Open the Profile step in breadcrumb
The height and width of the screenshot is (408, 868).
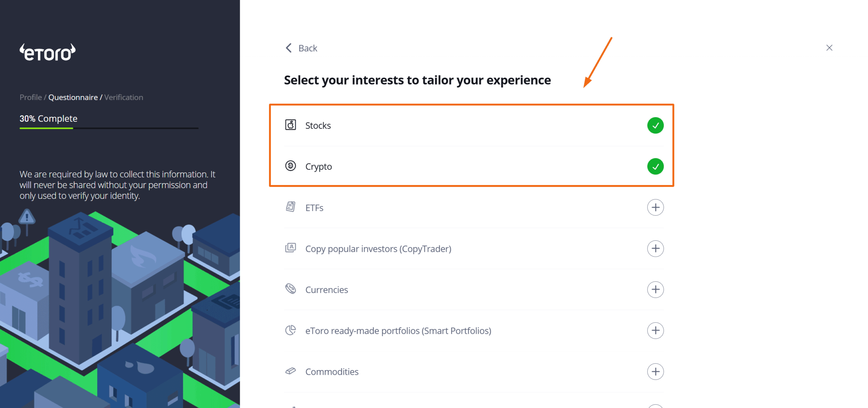click(x=30, y=97)
